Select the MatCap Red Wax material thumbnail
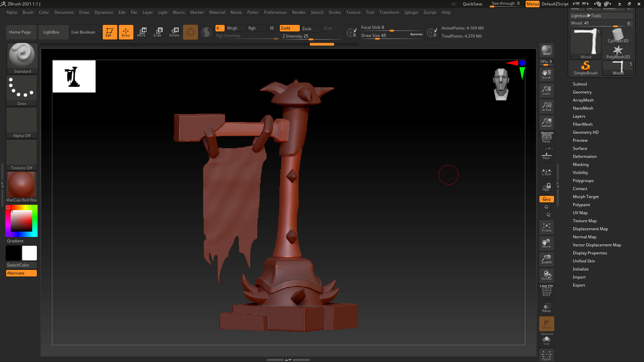 (21, 185)
